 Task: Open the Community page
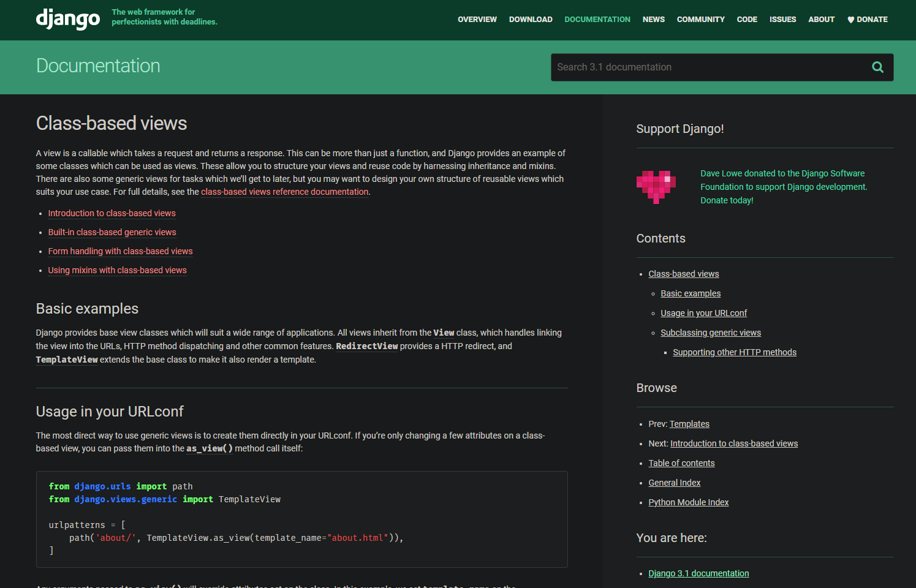click(701, 20)
